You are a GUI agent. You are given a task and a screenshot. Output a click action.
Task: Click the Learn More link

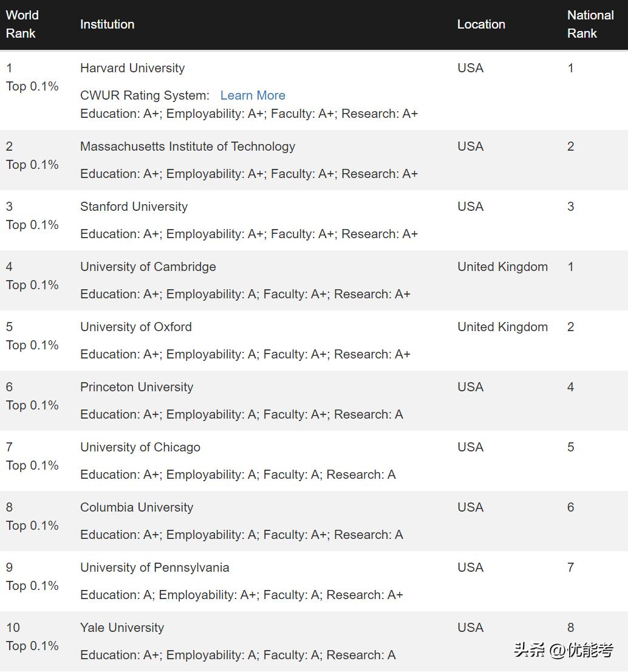[253, 95]
